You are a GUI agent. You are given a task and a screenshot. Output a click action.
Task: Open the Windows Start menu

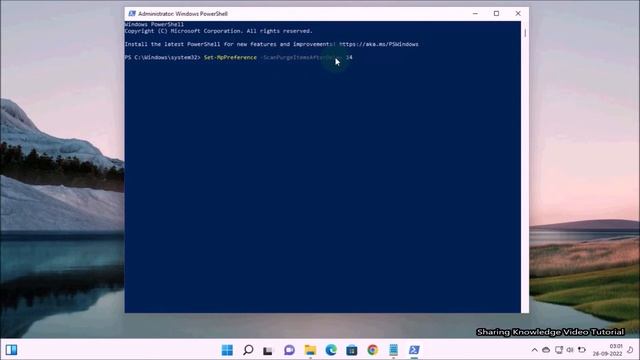pyautogui.click(x=227, y=350)
